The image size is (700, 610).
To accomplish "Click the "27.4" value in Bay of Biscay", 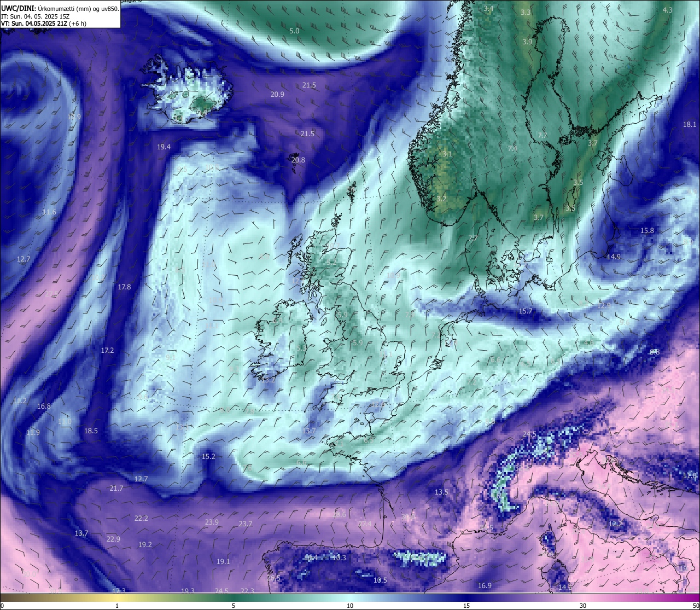I will click(364, 524).
